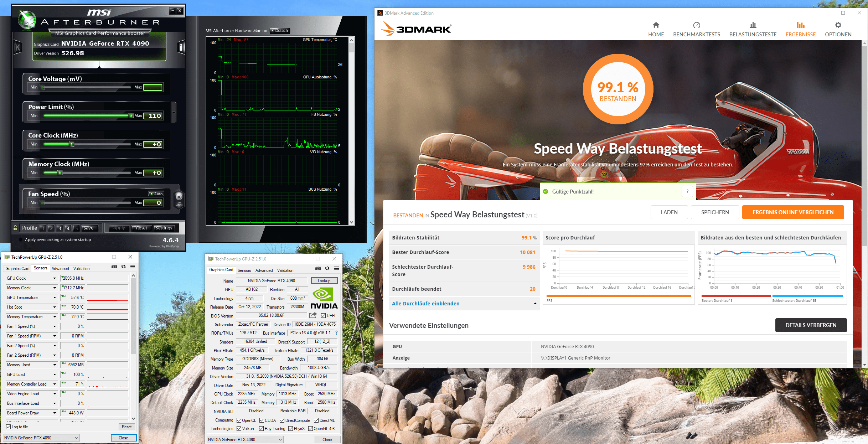The image size is (868, 444).
Task: Open 3DMark Home page
Action: click(x=656, y=29)
